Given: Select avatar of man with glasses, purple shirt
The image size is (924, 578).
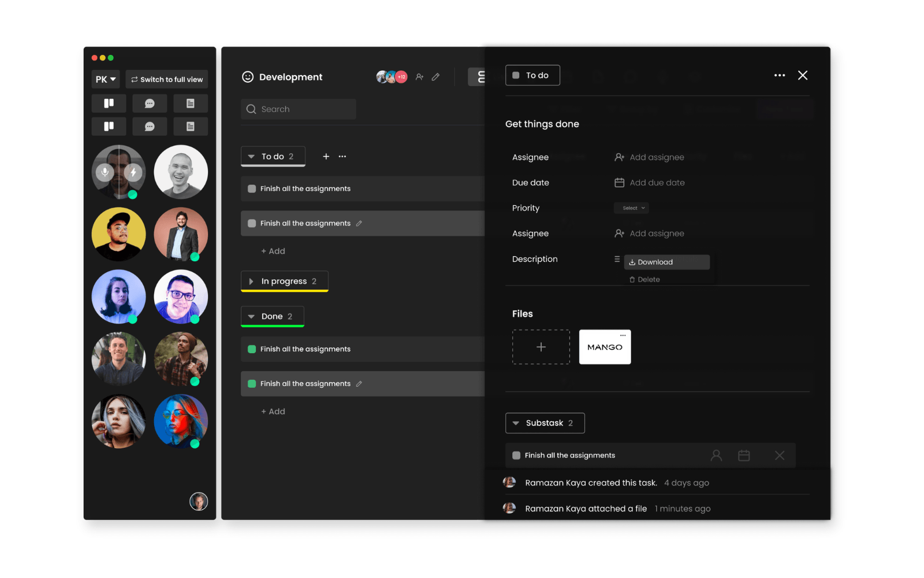Looking at the screenshot, I should (x=181, y=297).
